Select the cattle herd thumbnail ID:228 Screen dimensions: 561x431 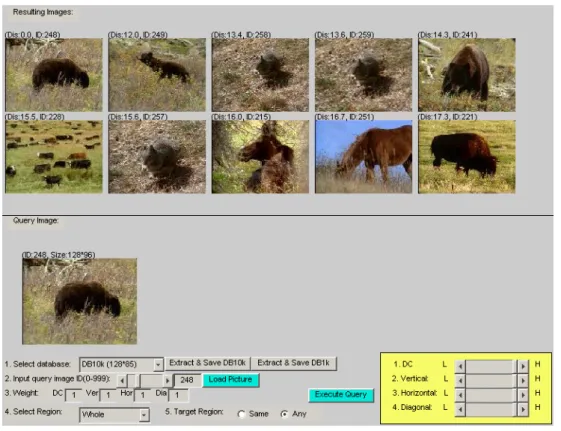[x=54, y=157]
